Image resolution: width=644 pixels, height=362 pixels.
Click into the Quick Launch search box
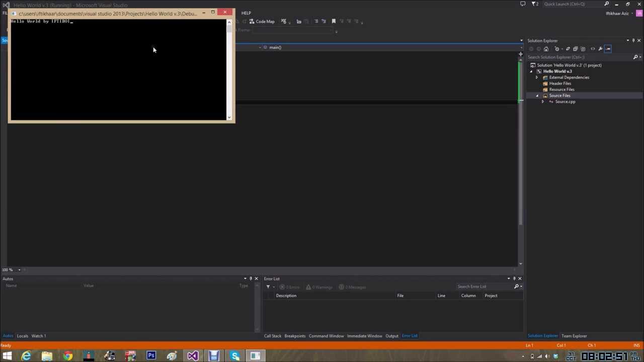tap(574, 4)
